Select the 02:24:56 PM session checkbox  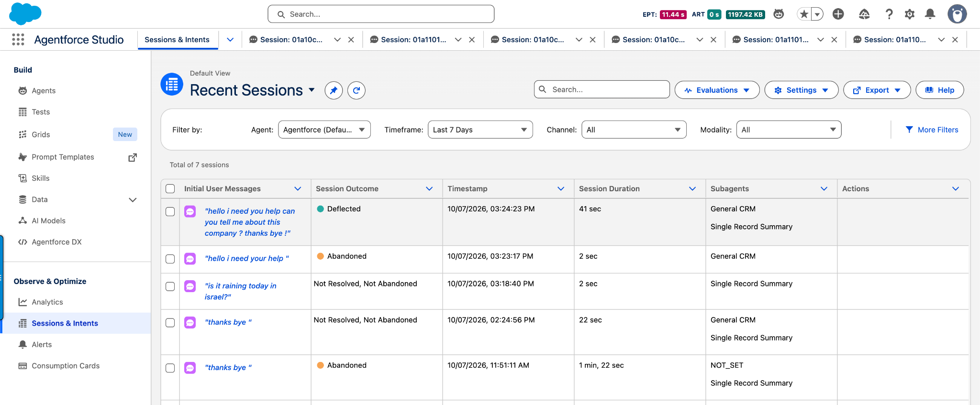pos(170,322)
